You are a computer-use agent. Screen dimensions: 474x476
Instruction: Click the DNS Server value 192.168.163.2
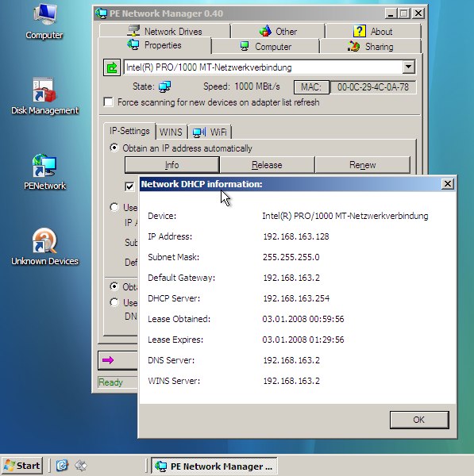click(x=291, y=360)
